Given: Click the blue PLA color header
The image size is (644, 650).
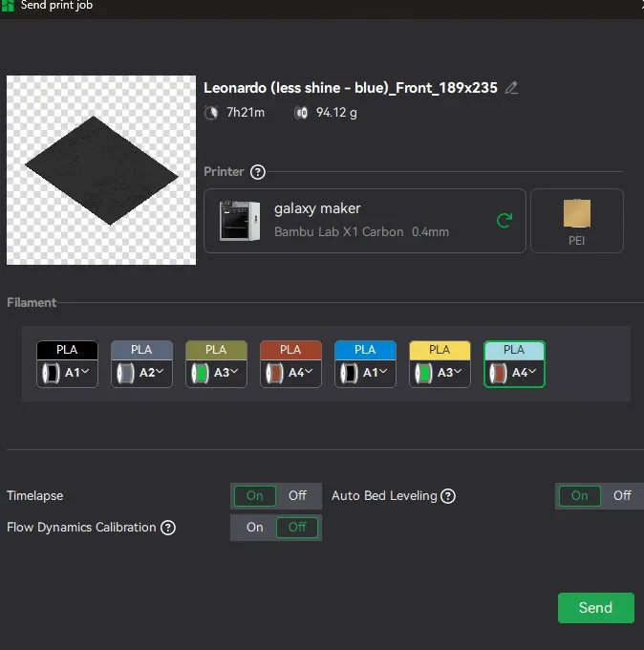Looking at the screenshot, I should [x=366, y=350].
